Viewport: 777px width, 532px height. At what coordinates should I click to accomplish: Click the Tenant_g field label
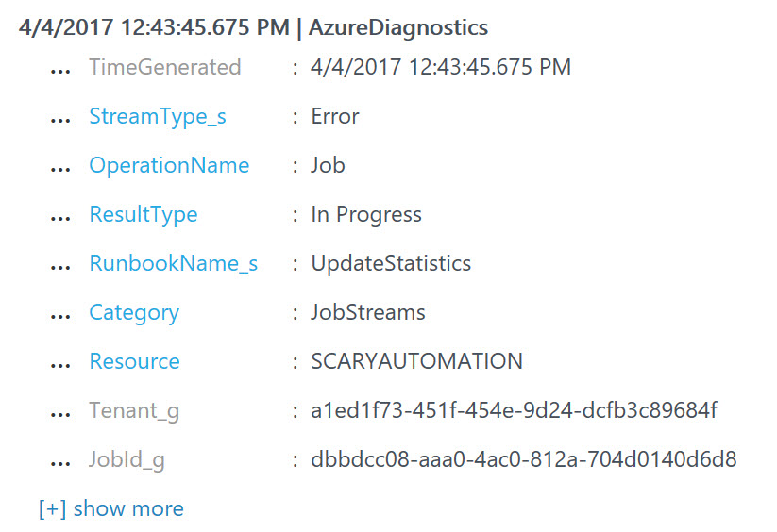[134, 411]
